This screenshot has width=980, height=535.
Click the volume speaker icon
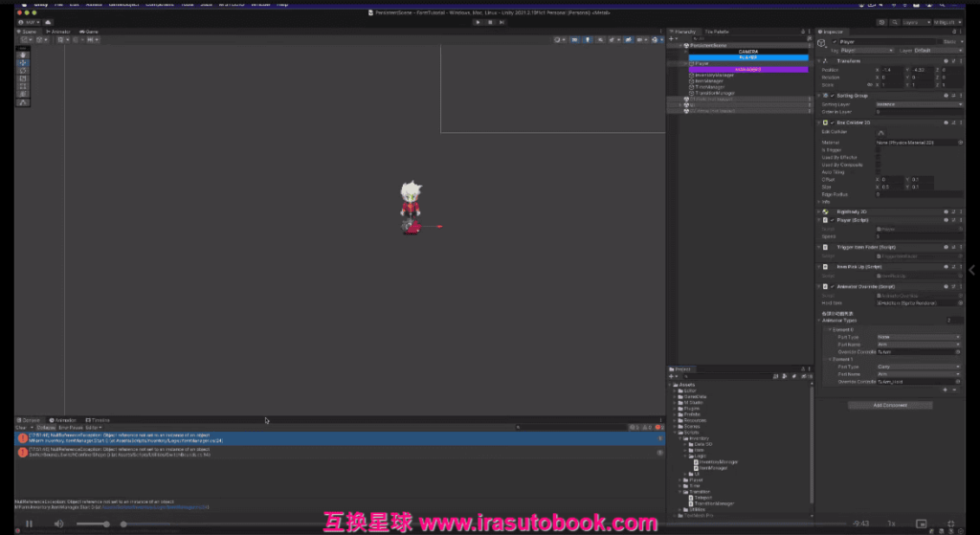[58, 524]
